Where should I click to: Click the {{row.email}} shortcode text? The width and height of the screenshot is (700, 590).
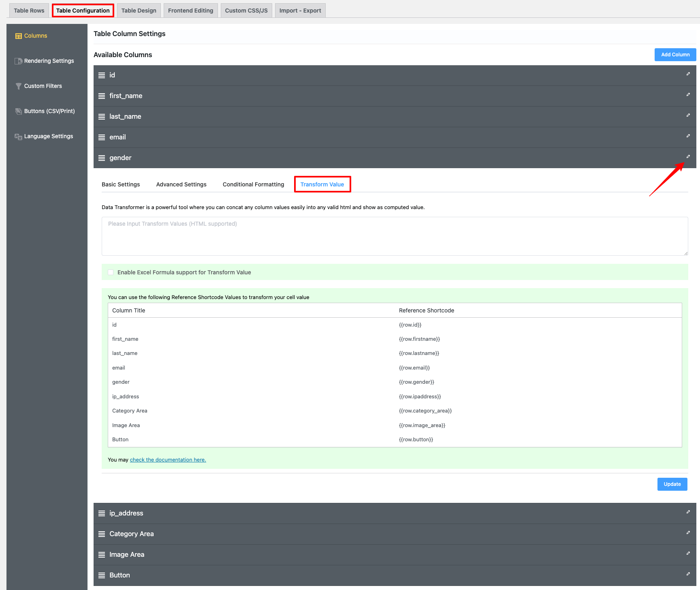[414, 368]
